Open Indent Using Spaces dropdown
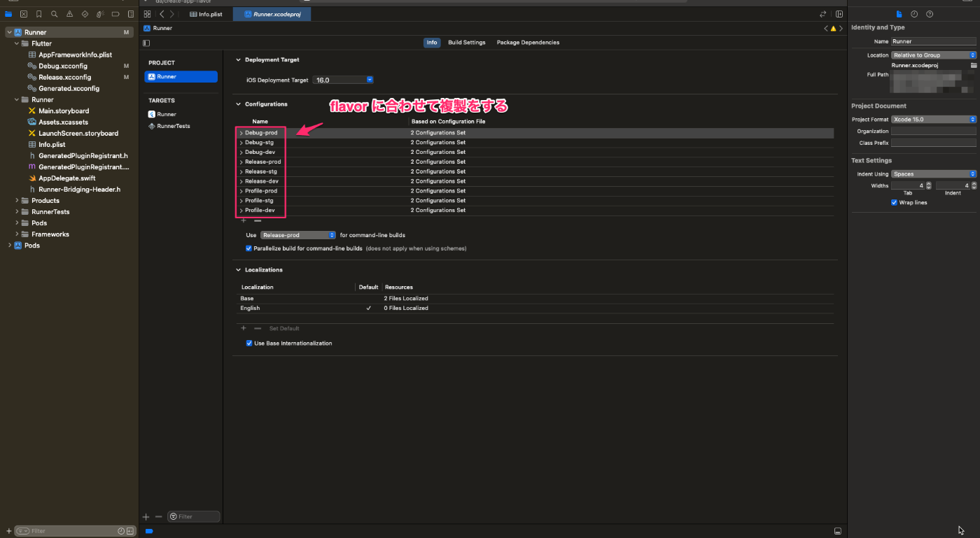 pos(934,174)
